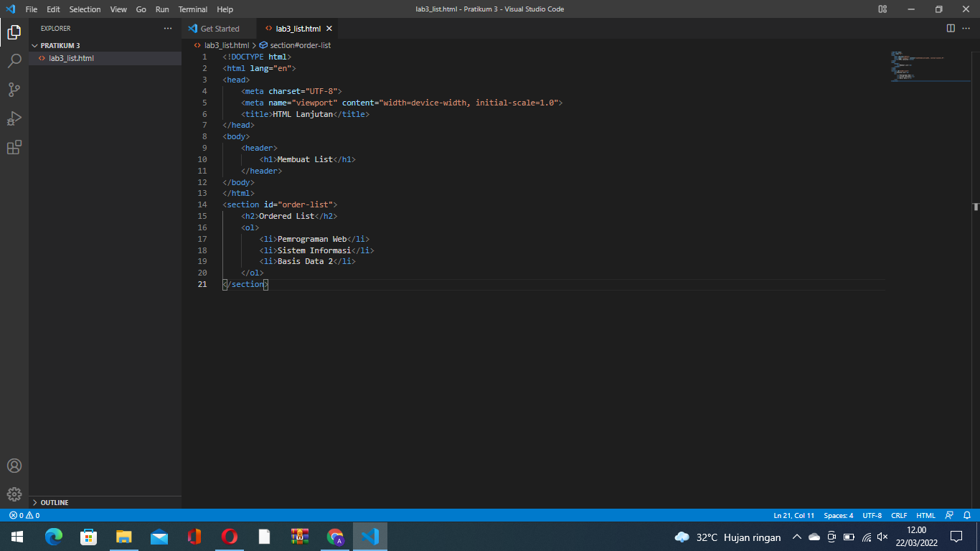This screenshot has width=980, height=551.
Task: Open the Run menu
Action: point(162,9)
